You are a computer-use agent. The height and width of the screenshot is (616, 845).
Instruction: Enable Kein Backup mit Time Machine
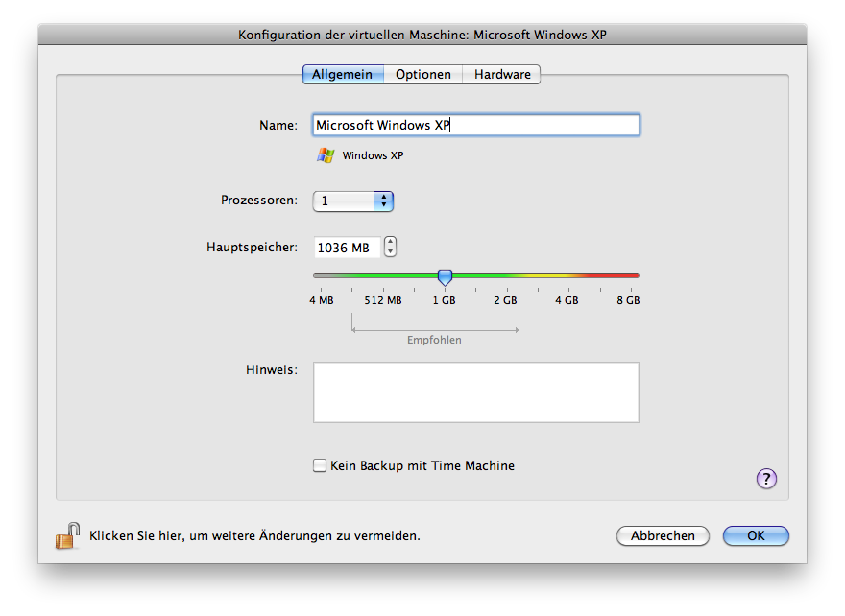[x=320, y=466]
